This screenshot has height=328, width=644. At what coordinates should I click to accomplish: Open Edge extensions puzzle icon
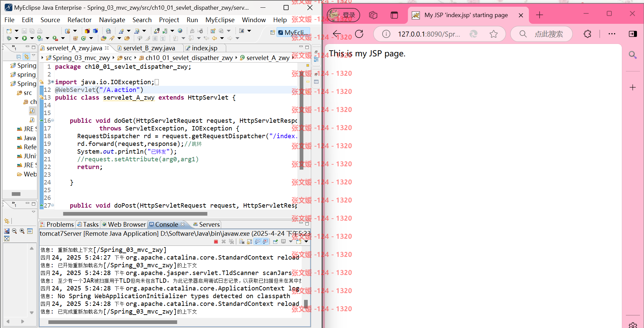[x=587, y=34]
